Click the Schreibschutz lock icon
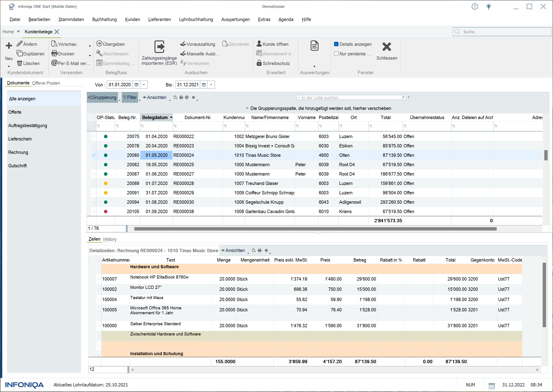 (259, 63)
